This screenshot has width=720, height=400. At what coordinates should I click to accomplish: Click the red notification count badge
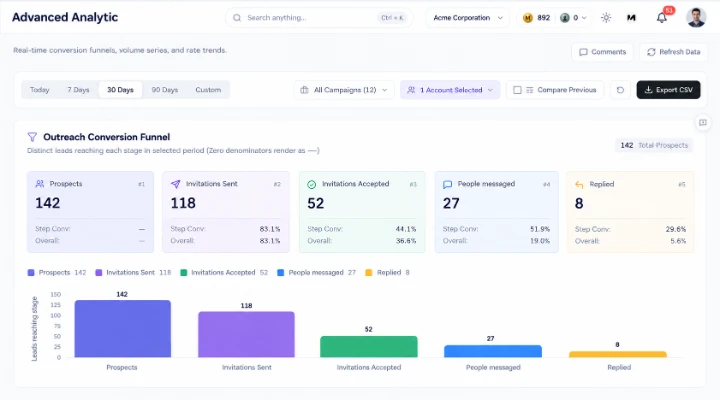coord(669,10)
